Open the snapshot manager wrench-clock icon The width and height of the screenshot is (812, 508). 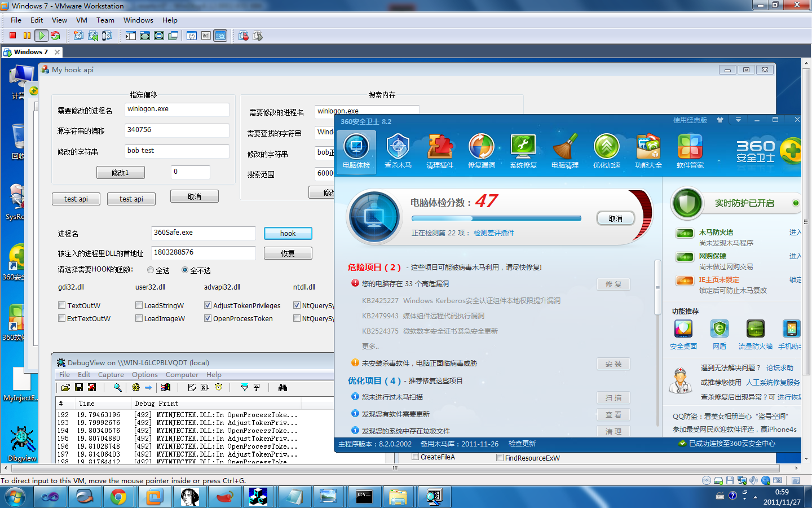(x=107, y=36)
